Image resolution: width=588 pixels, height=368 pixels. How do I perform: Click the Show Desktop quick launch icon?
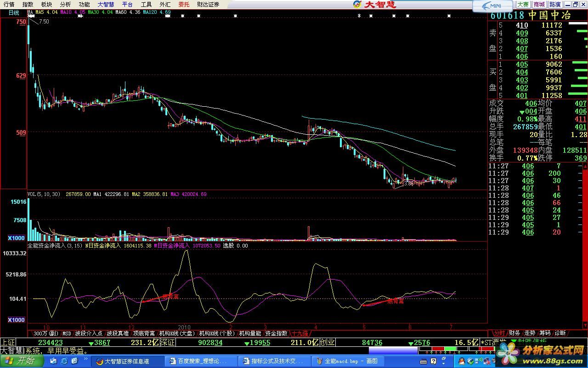point(53,361)
